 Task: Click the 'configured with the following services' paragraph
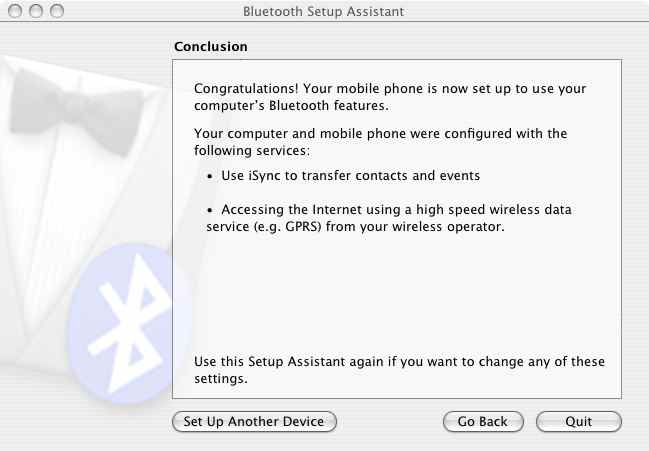coord(380,142)
